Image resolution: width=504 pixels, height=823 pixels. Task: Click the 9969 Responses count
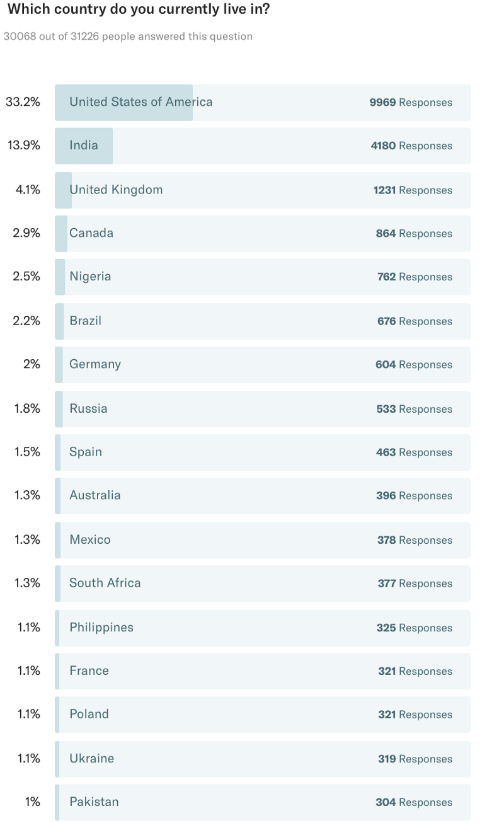click(x=411, y=102)
